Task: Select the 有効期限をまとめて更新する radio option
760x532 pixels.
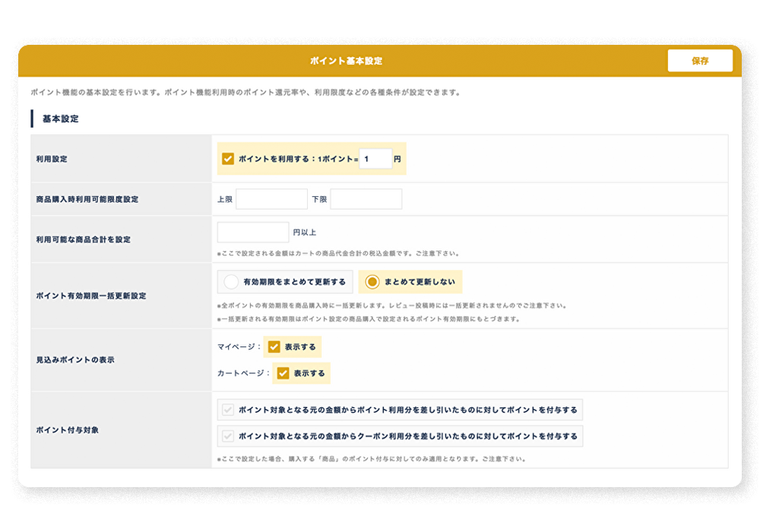Action: pos(232,282)
